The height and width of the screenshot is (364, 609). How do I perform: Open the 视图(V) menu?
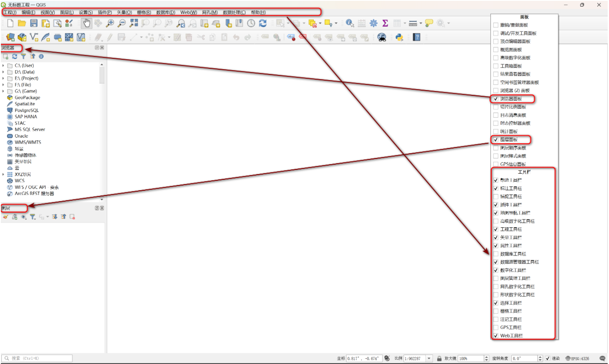tap(48, 12)
